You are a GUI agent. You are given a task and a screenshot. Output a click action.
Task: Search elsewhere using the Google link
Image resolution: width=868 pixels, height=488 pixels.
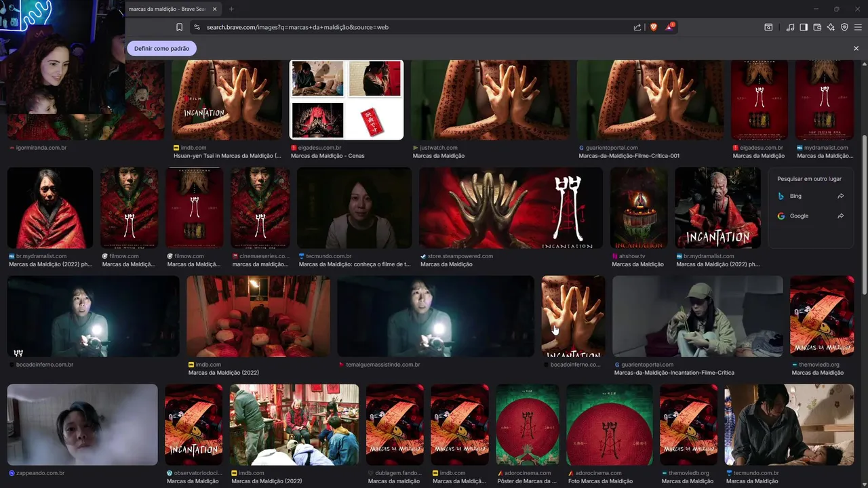(810, 216)
